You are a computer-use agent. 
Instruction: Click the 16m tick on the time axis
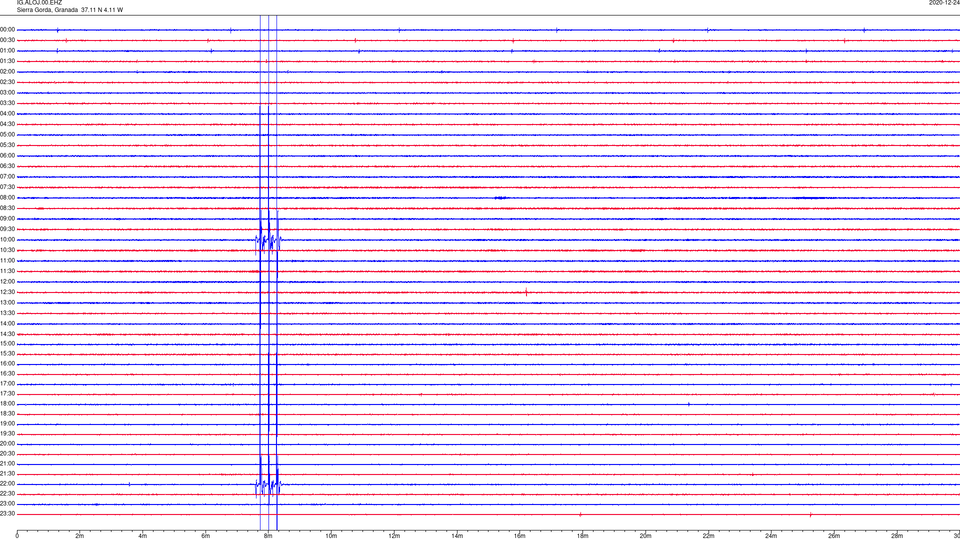click(520, 536)
